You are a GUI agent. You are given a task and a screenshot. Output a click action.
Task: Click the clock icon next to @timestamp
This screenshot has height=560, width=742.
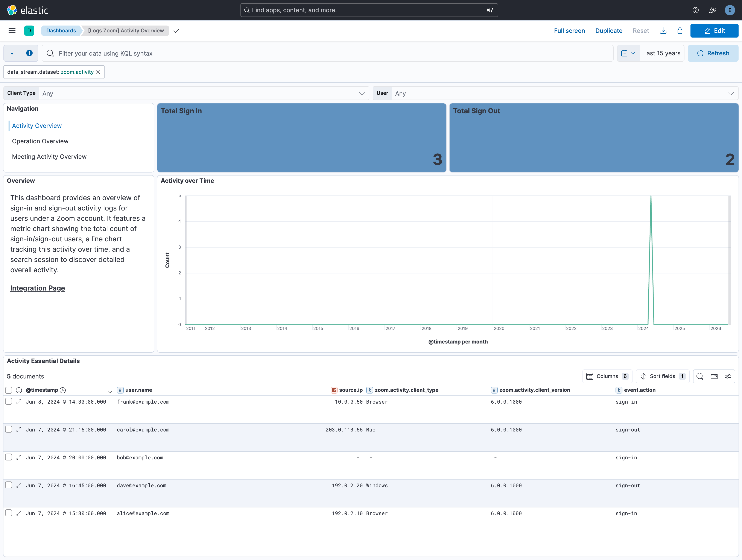coord(63,390)
